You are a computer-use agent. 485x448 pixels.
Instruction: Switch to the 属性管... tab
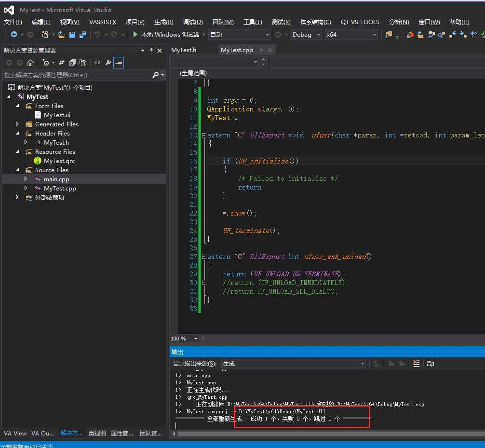[x=122, y=433]
